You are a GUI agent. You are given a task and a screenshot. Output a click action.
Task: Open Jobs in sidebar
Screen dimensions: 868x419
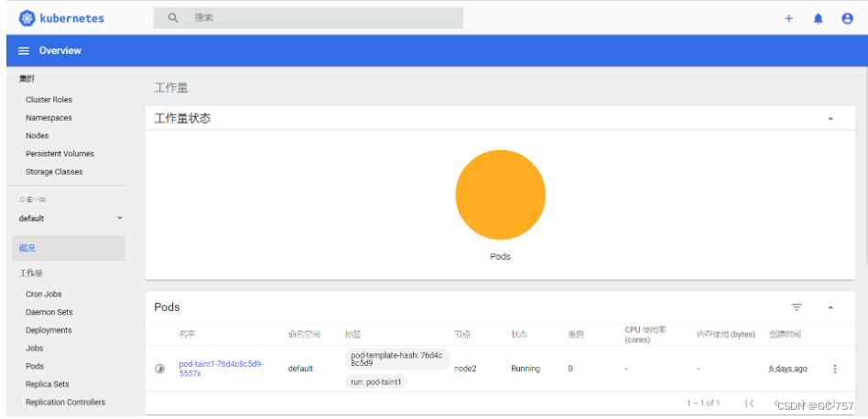(34, 349)
